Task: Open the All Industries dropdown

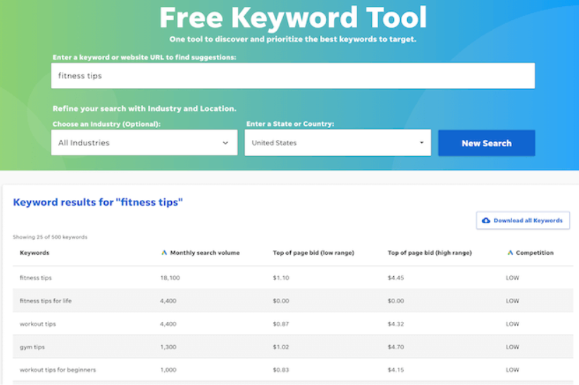Action: 144,142
